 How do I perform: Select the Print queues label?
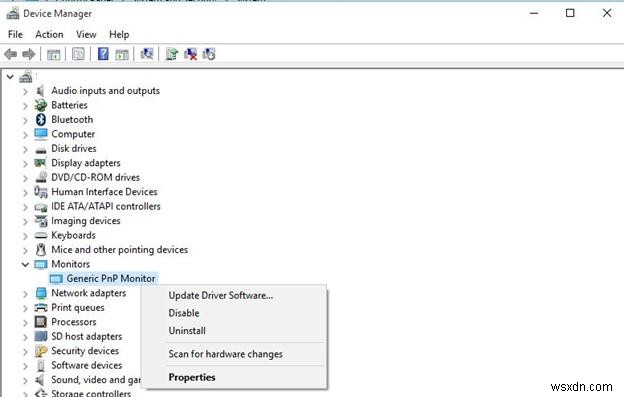78,307
